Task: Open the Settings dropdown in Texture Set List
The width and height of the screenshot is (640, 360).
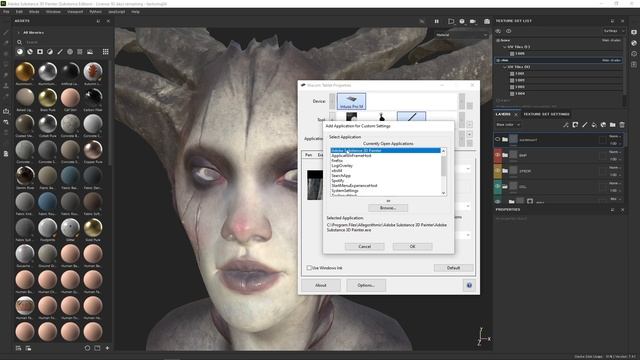Action: point(613,31)
